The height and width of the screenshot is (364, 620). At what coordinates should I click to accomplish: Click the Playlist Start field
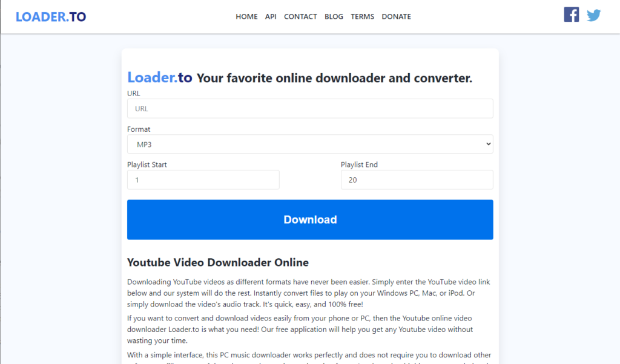point(203,180)
